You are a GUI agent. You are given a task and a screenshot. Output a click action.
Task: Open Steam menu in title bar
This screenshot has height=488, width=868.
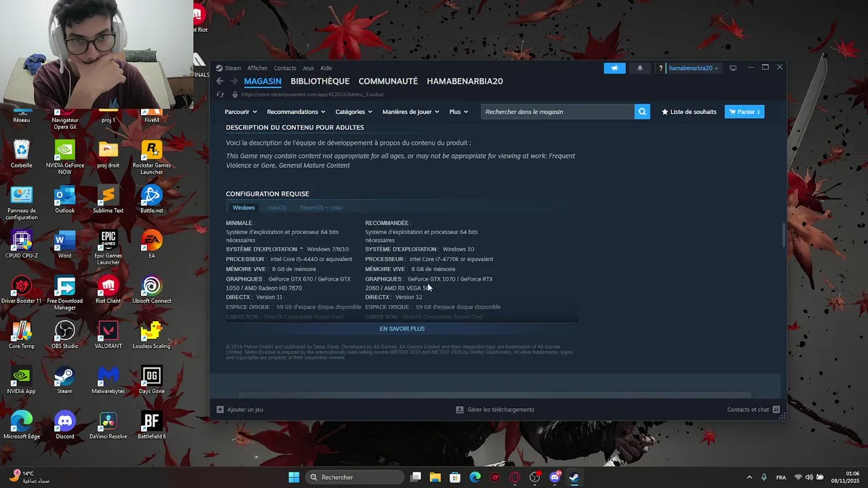[233, 68]
